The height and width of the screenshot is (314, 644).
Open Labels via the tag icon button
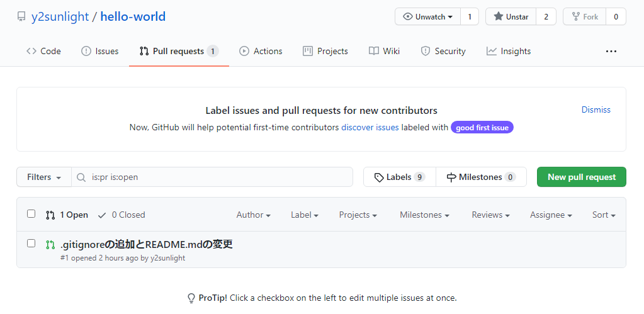(399, 177)
